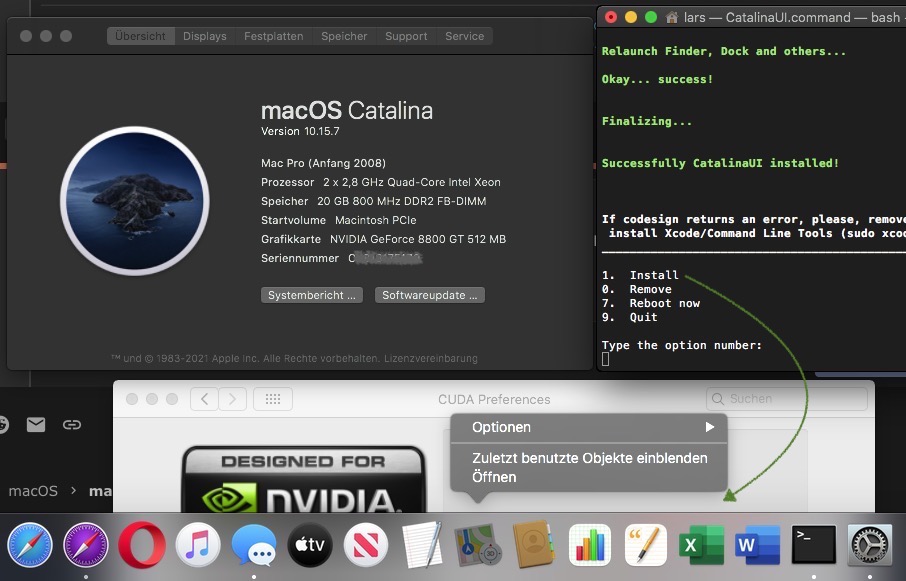Click the 20 GB 800 MHz DDR2 FB-DIMM text
Viewport: 906px width, 581px height.
click(x=402, y=201)
